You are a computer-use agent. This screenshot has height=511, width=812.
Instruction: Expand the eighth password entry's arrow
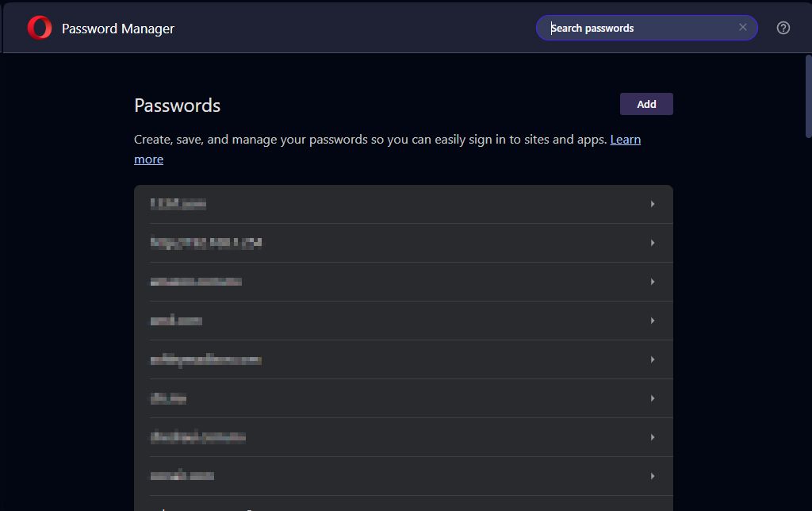click(653, 476)
